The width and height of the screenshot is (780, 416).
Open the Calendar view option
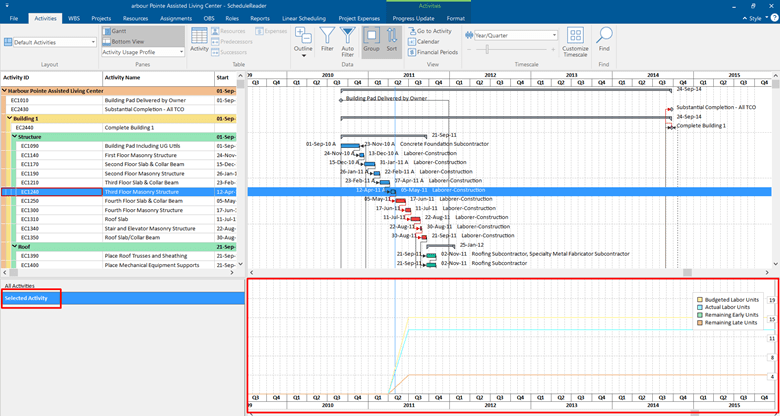tap(424, 41)
